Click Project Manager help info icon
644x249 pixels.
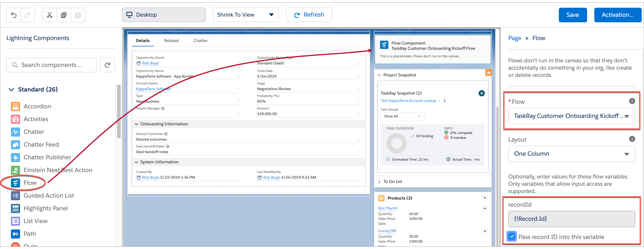pyautogui.click(x=163, y=108)
